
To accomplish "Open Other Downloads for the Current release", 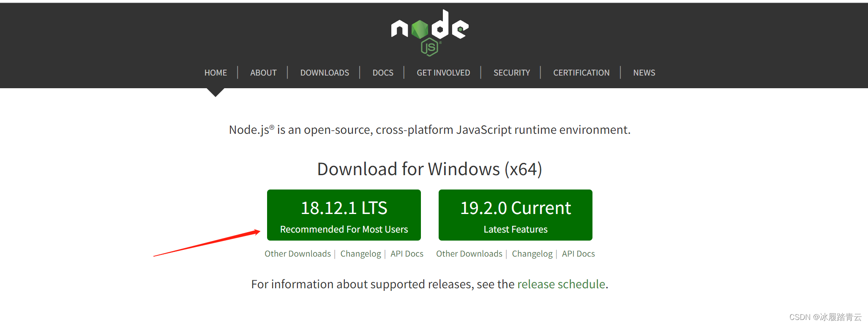I will (469, 253).
